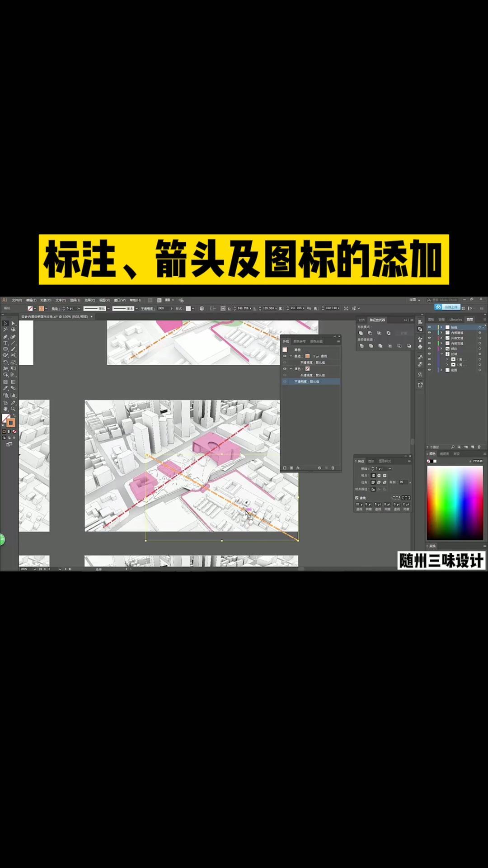
Task: Hide the 描边 stroke attribute eye
Action: point(285,356)
